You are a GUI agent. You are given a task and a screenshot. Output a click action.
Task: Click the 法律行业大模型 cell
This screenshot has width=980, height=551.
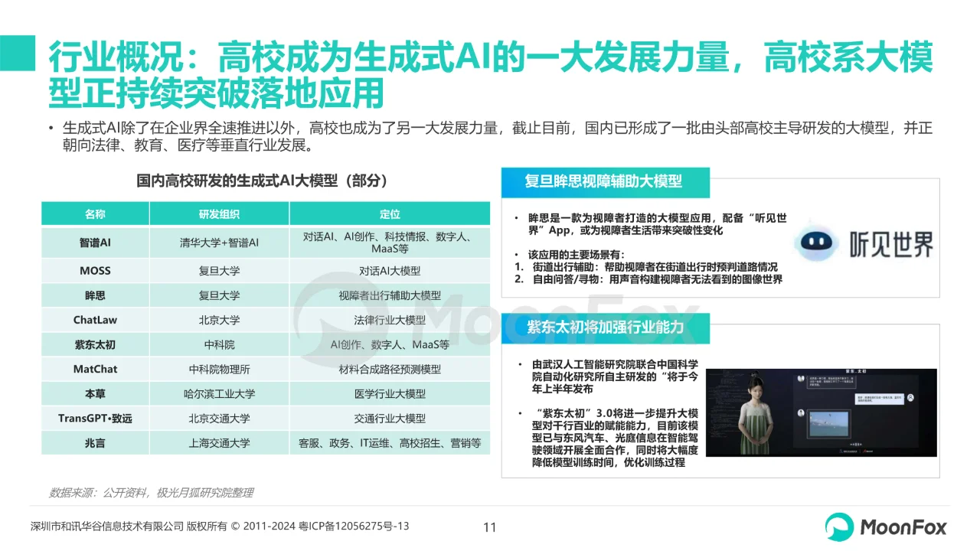390,320
